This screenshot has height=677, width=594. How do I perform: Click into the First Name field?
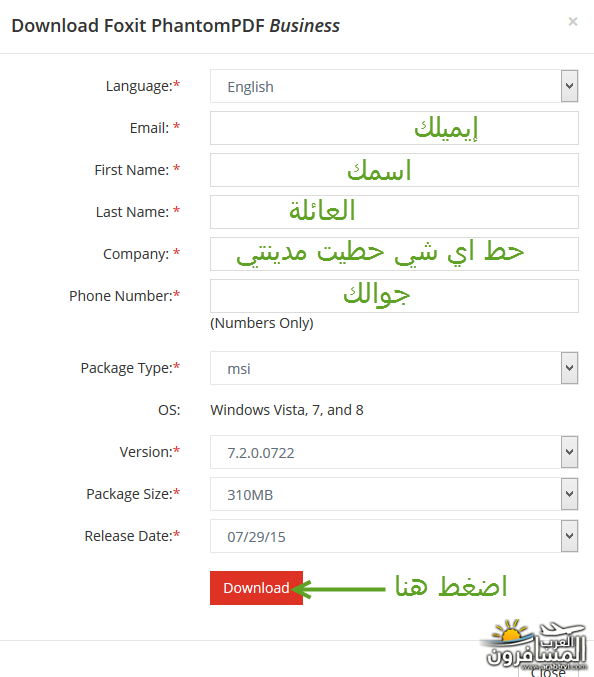point(394,170)
